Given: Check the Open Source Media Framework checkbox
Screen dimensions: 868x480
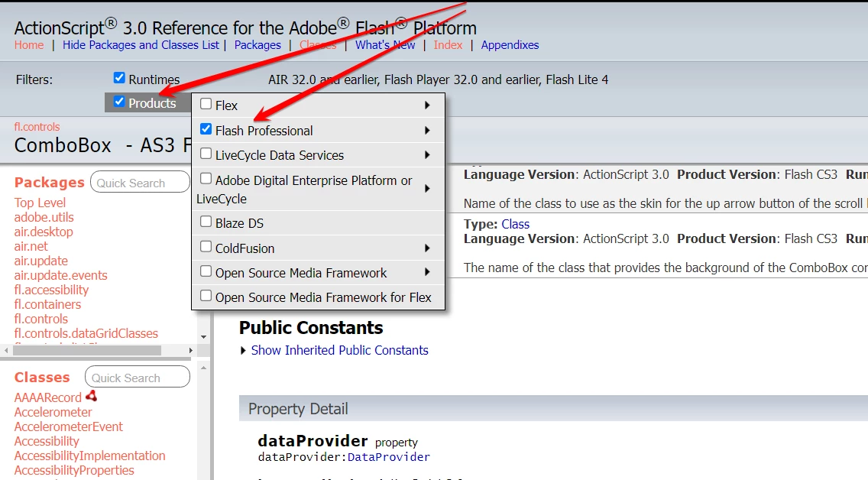Looking at the screenshot, I should tap(206, 271).
